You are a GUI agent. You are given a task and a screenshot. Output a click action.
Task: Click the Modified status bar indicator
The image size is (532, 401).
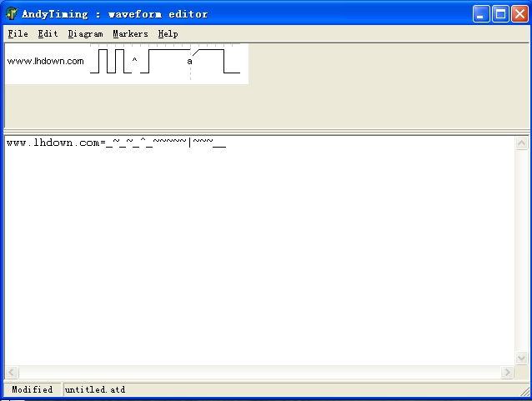coord(32,389)
